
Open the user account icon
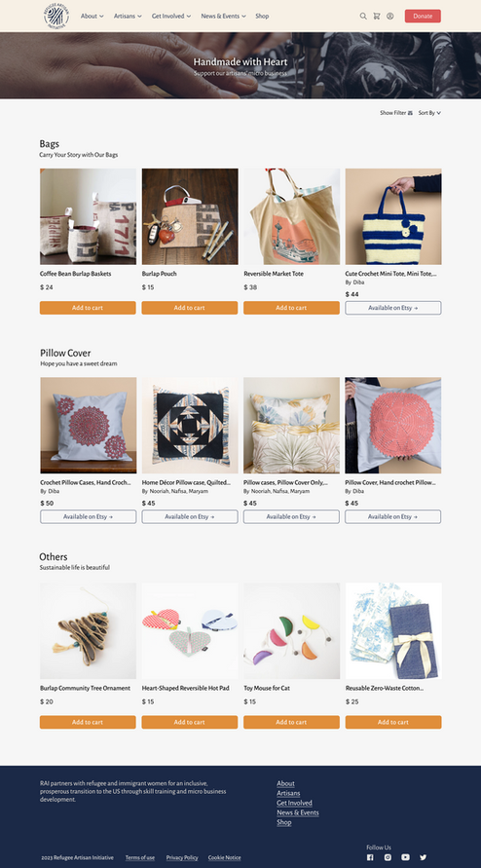(390, 16)
